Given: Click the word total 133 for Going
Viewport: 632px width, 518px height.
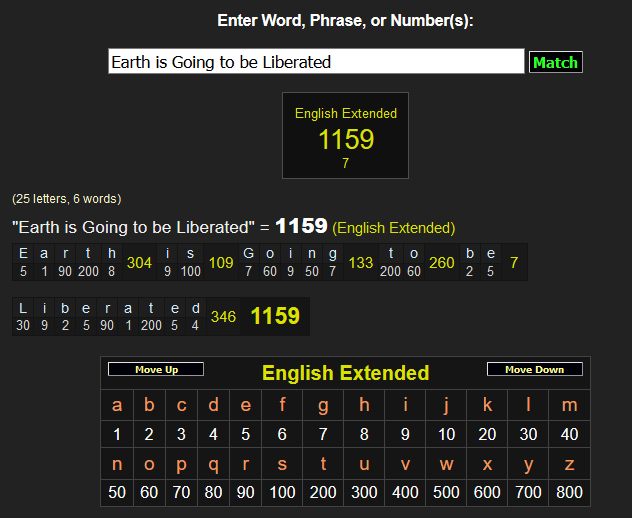Looking at the screenshot, I should (361, 263).
